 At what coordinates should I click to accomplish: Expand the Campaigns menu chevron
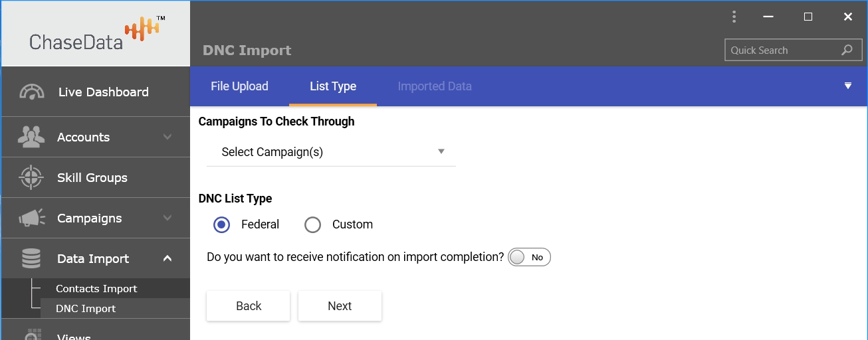167,218
